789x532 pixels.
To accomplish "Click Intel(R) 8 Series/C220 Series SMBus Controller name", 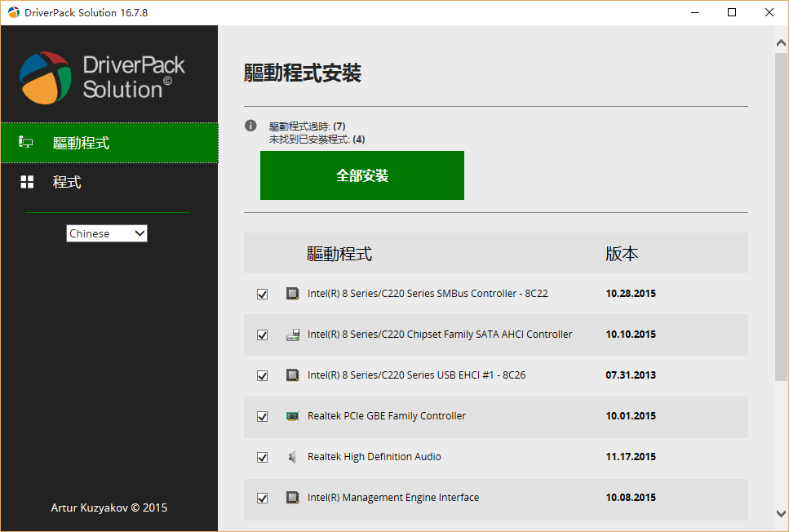I will click(x=428, y=294).
